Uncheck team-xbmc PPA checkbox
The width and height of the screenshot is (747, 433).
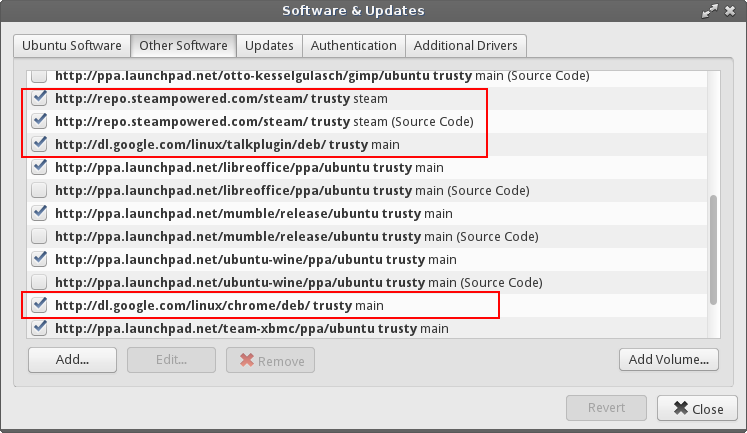(39, 328)
